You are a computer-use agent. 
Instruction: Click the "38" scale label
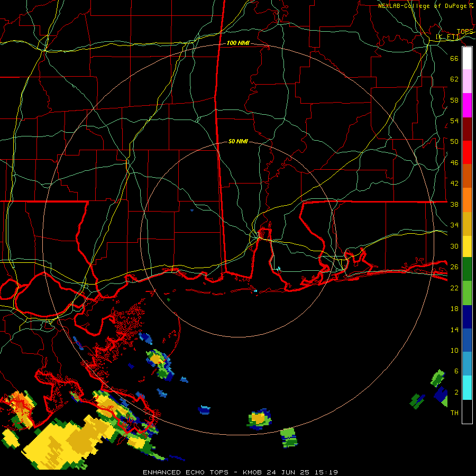click(454, 204)
